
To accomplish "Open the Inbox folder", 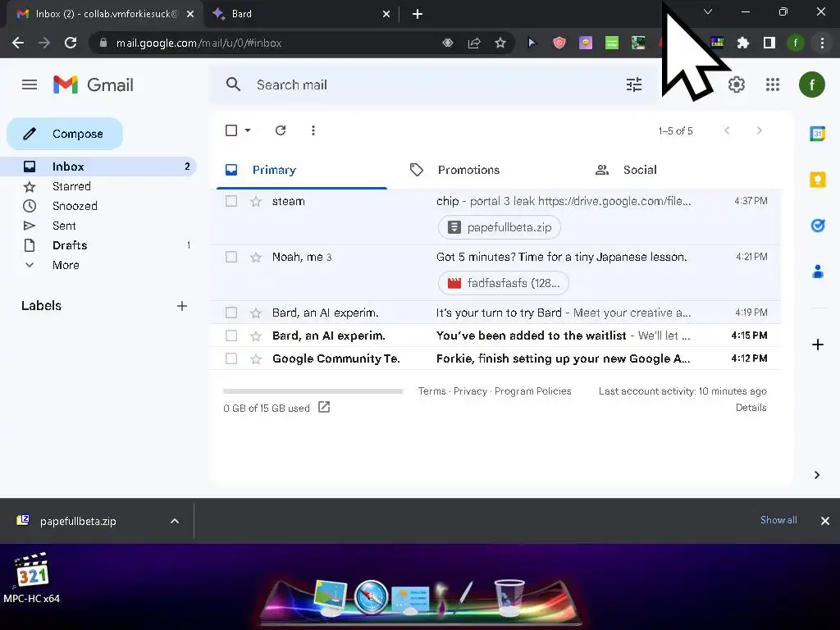I will 98,167.
